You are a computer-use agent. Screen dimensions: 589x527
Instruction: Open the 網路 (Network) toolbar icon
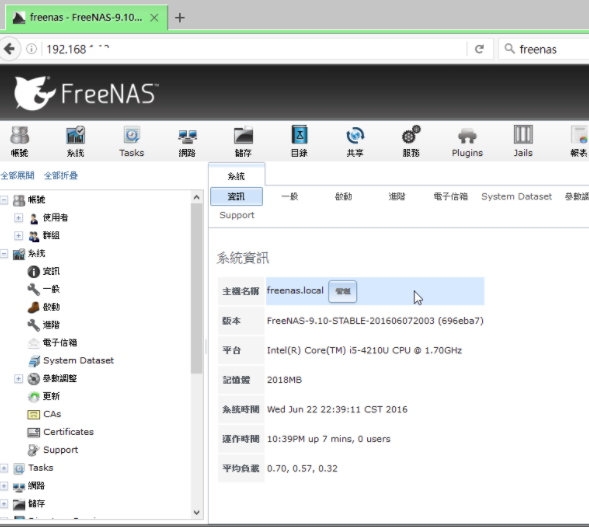(x=187, y=141)
